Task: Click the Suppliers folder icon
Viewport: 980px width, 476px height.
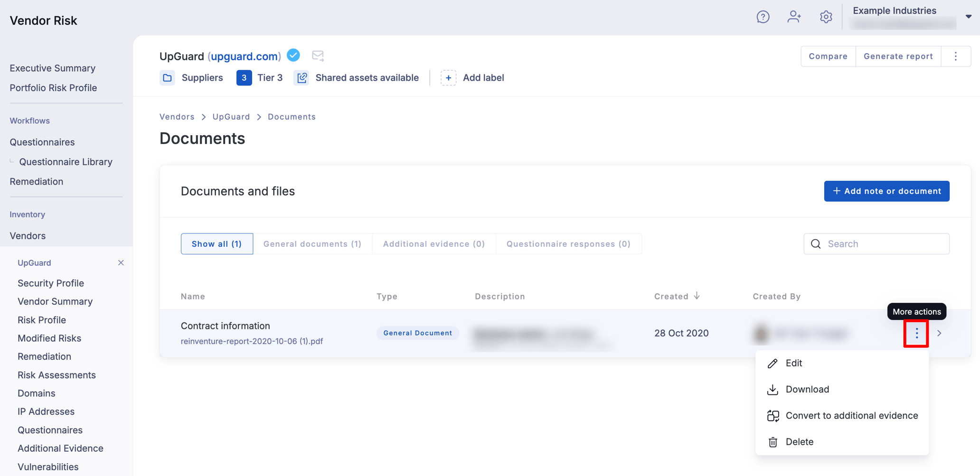Action: [x=167, y=78]
